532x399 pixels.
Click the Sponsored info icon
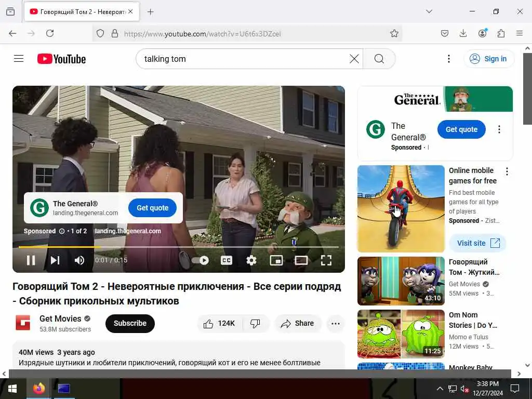click(62, 231)
